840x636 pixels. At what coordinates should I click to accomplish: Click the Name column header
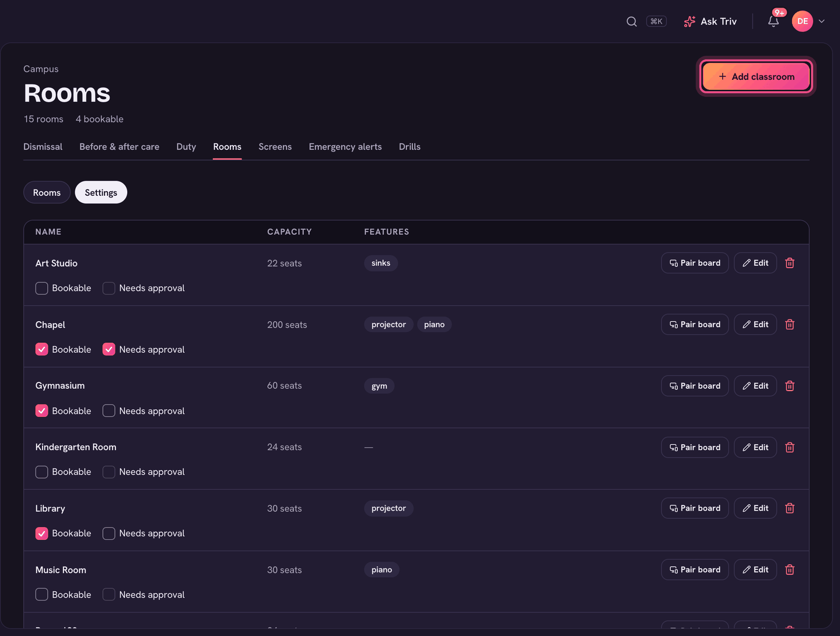[x=48, y=232]
